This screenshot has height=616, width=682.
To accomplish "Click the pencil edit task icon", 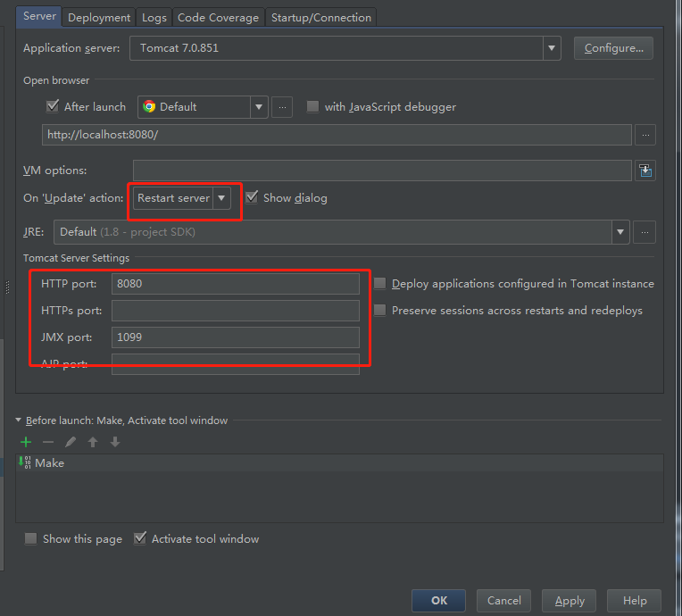I will pyautogui.click(x=71, y=442).
